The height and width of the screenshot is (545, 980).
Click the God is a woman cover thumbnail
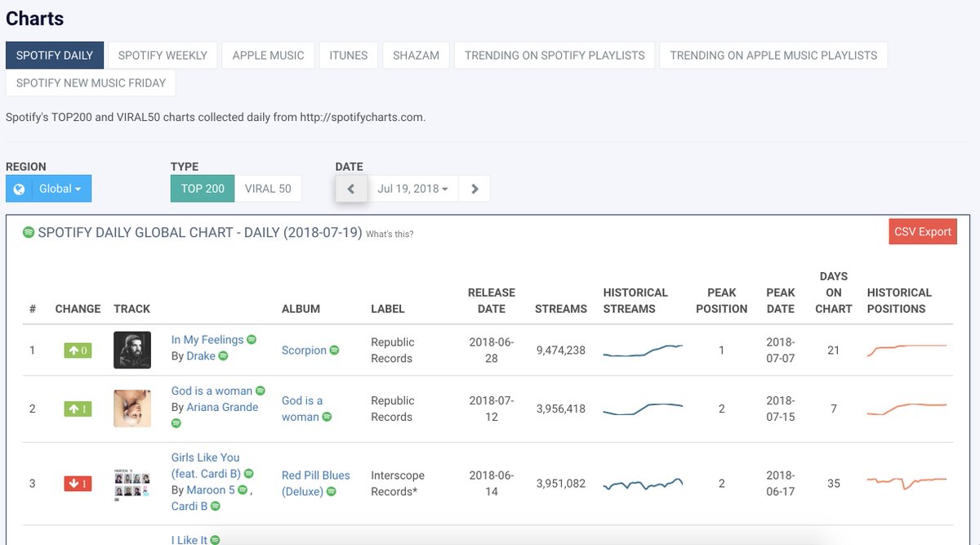tap(132, 409)
